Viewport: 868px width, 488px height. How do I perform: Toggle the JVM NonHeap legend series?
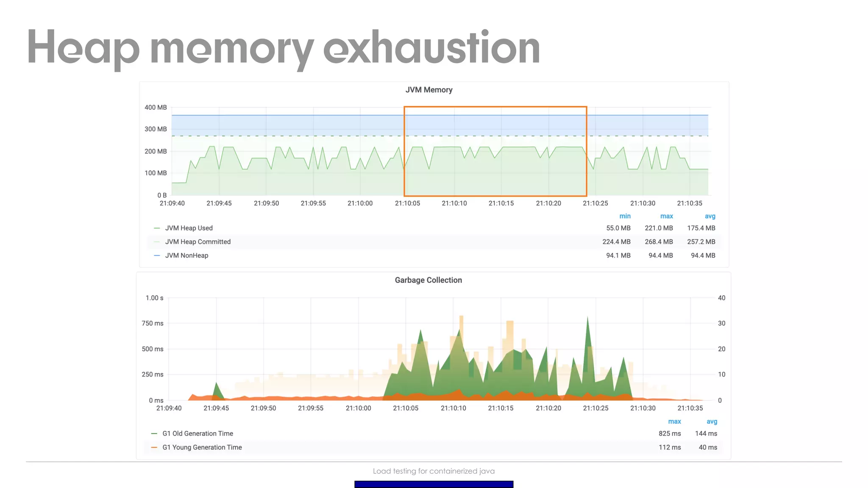(186, 255)
